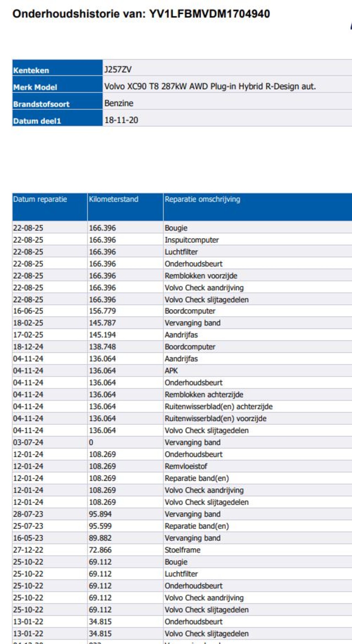This screenshot has height=644, width=352.
Task: Select the Ruitenwisserblad(en) voorzijde entry
Action: [x=215, y=419]
